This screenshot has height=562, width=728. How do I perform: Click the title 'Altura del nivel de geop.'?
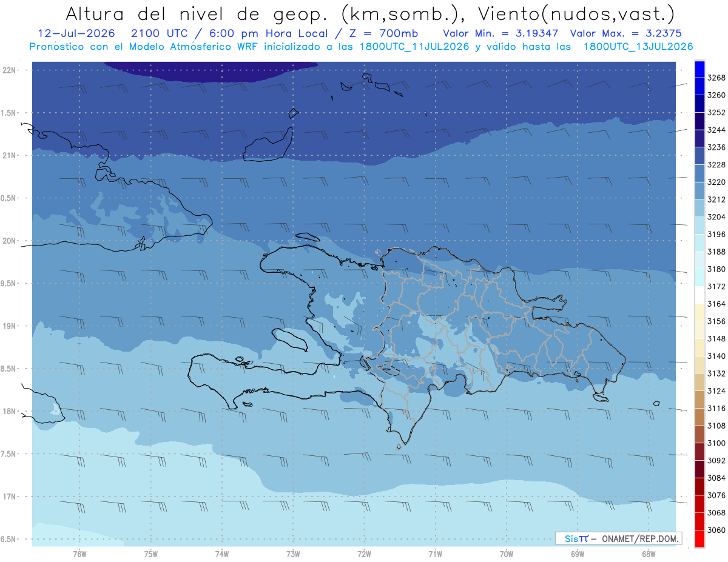[x=197, y=13]
